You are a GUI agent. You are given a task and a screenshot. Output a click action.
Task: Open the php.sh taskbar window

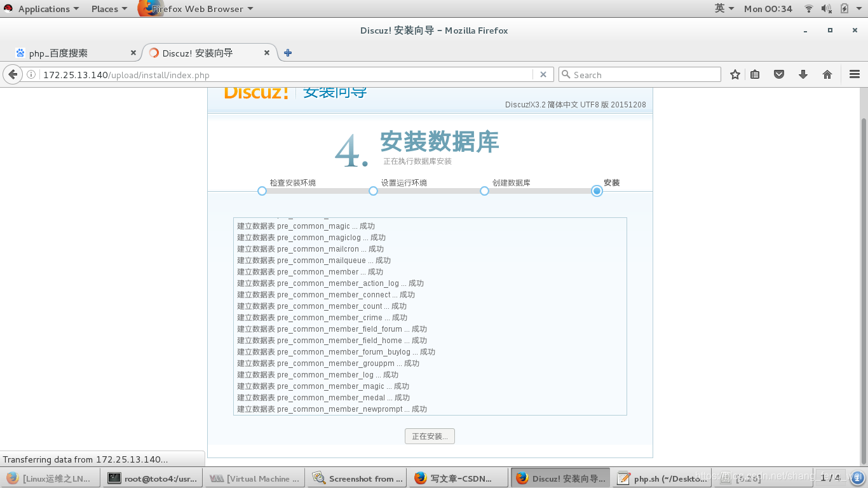tap(663, 478)
